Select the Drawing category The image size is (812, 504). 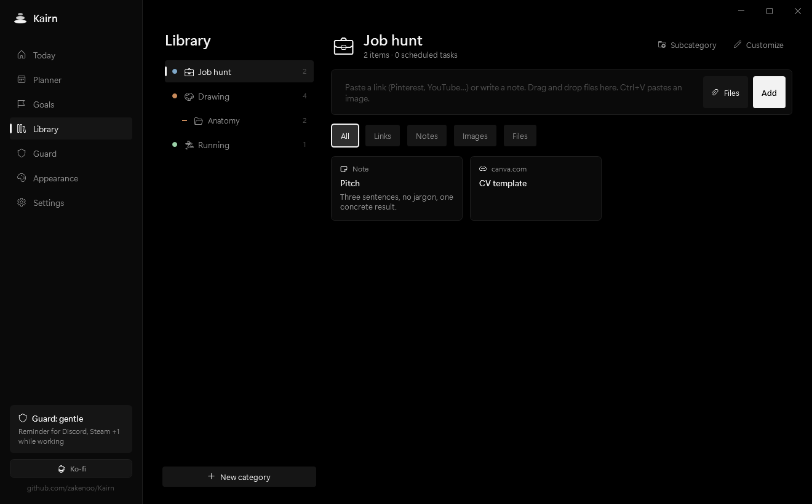click(x=239, y=96)
